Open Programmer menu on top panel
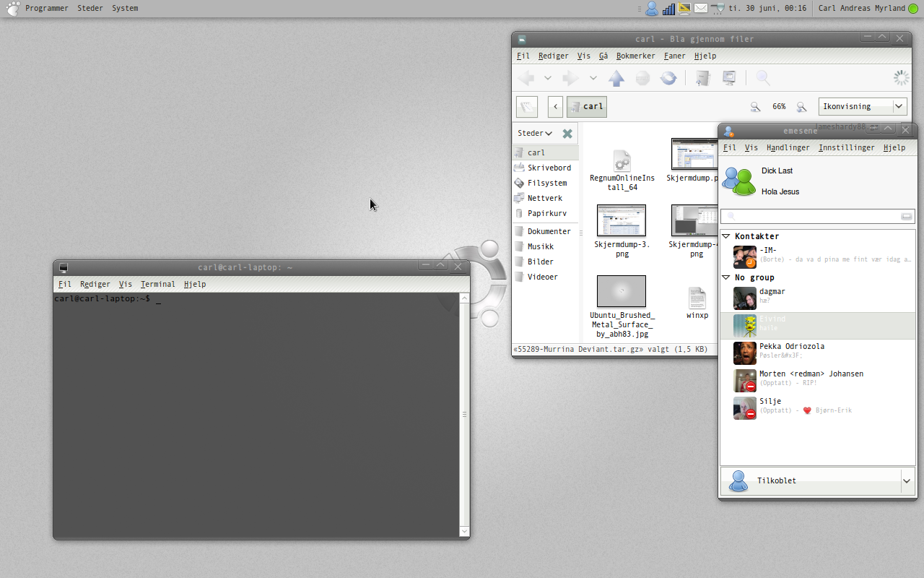The height and width of the screenshot is (578, 924). pos(46,8)
